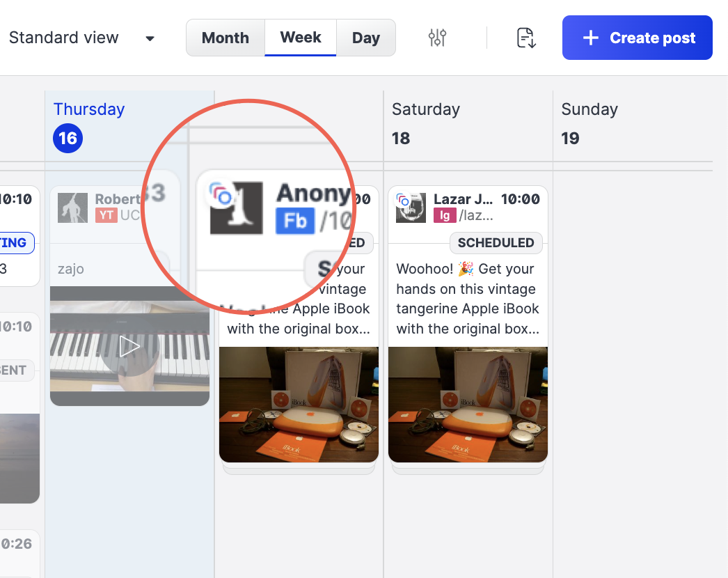The width and height of the screenshot is (728, 578).
Task: Click the YT badge on Robert post
Action: point(106,215)
